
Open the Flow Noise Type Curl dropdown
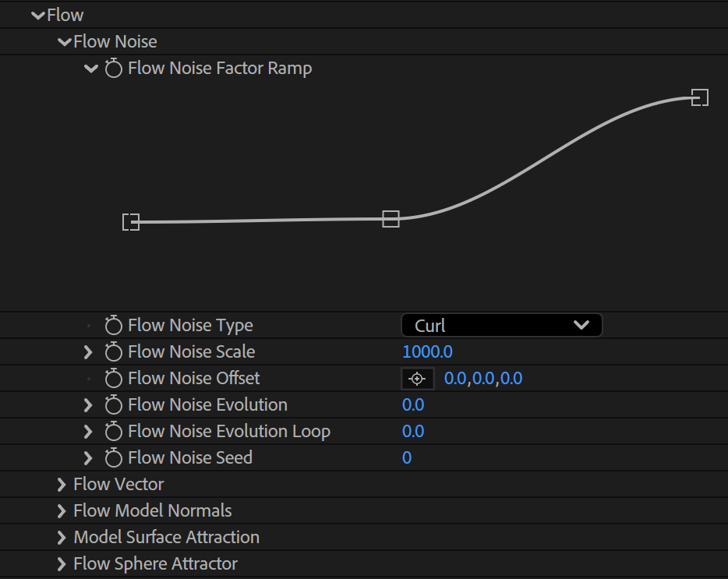coord(501,325)
